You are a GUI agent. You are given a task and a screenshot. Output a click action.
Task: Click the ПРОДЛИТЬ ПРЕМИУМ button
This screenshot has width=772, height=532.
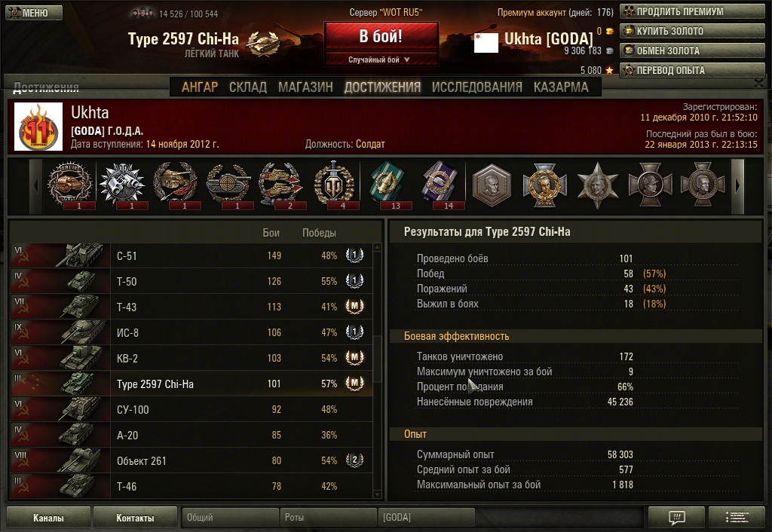(x=692, y=11)
